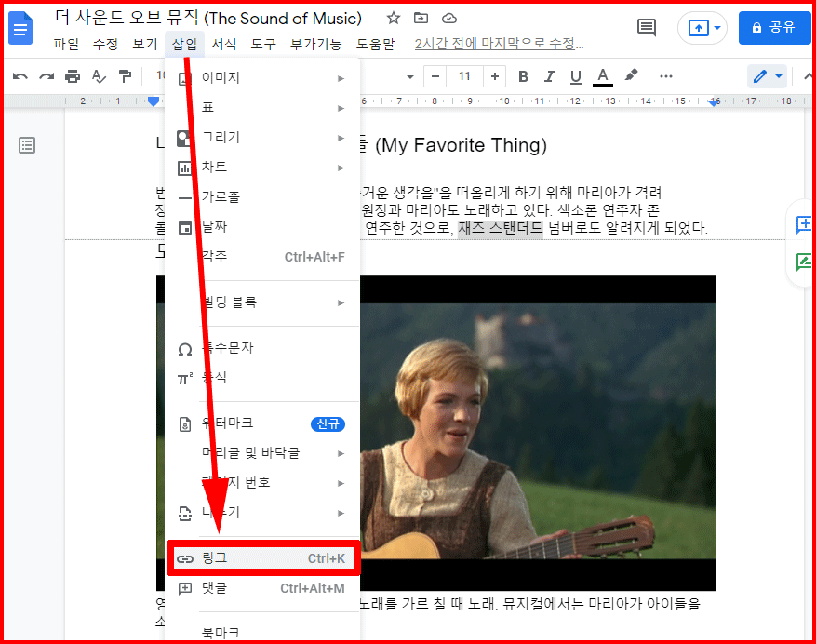Viewport: 816px width, 644px height.
Task: Insert 특수문자 special characters
Action: pos(262,348)
